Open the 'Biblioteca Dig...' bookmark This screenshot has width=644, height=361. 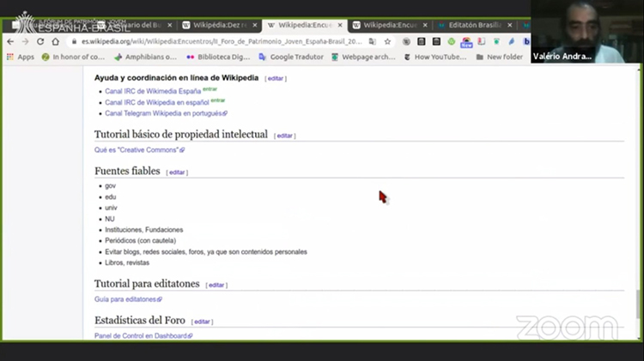[218, 57]
